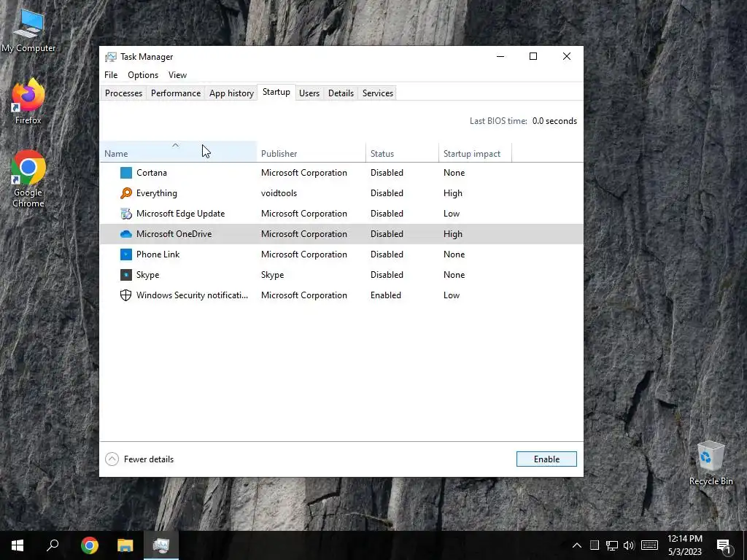Click the voidtools publisher cell
Viewport: 747px width, 560px height.
click(x=279, y=192)
